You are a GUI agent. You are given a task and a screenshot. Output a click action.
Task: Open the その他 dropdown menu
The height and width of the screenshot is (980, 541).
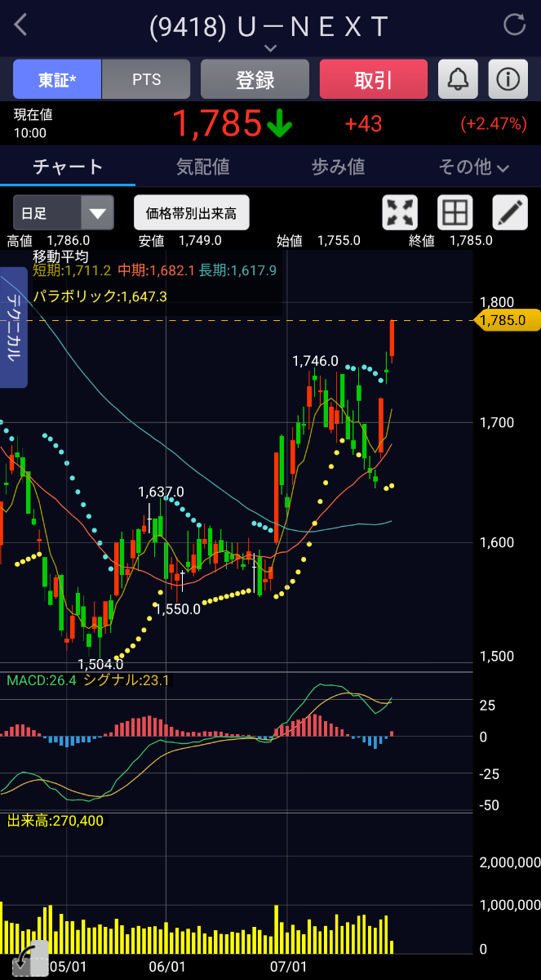(473, 167)
